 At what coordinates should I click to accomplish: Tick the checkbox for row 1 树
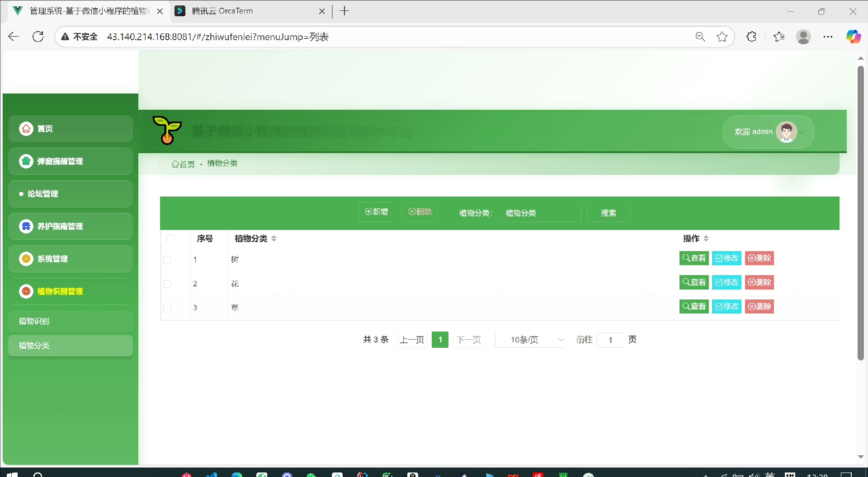(x=167, y=260)
